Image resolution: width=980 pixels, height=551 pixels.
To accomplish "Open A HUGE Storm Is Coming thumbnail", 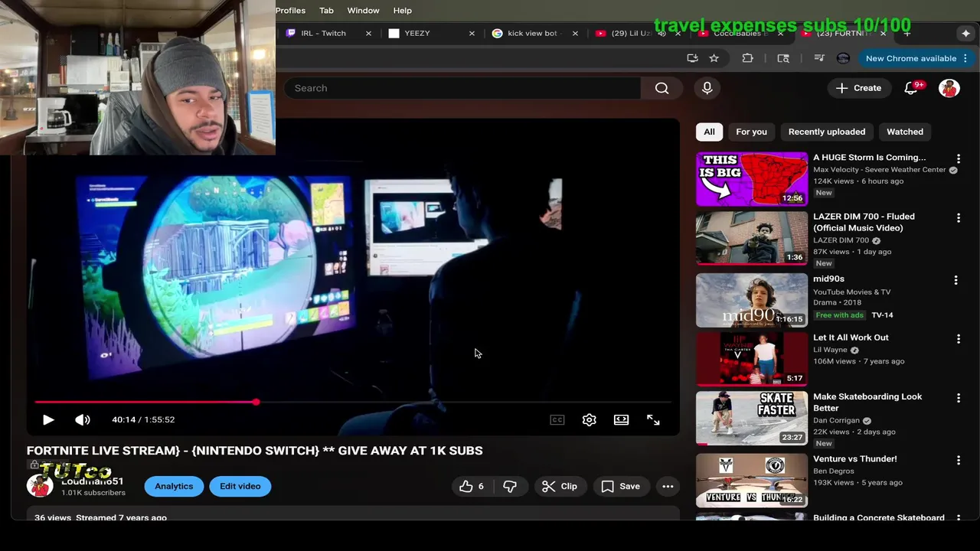I will tap(751, 179).
